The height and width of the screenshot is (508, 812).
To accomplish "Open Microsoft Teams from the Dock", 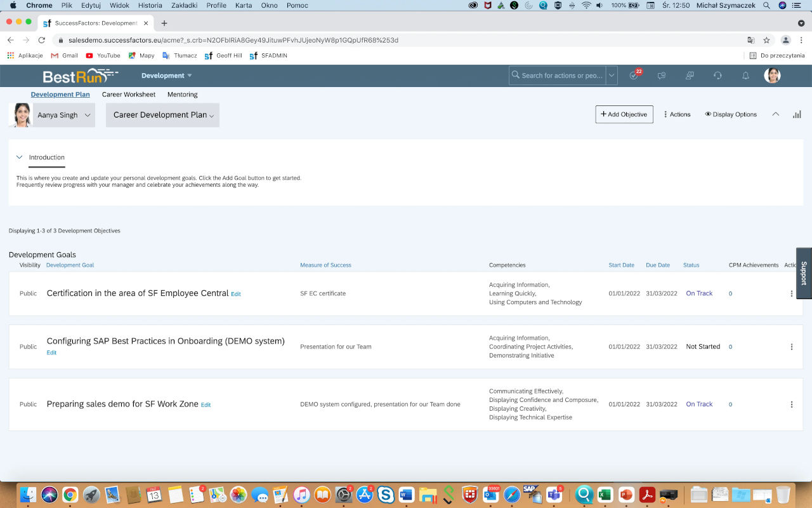I will [555, 495].
